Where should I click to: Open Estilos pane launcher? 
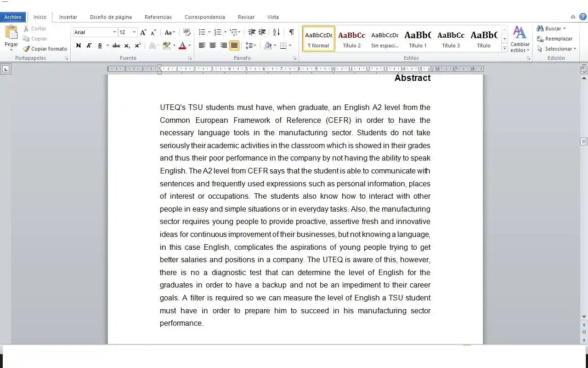point(528,58)
